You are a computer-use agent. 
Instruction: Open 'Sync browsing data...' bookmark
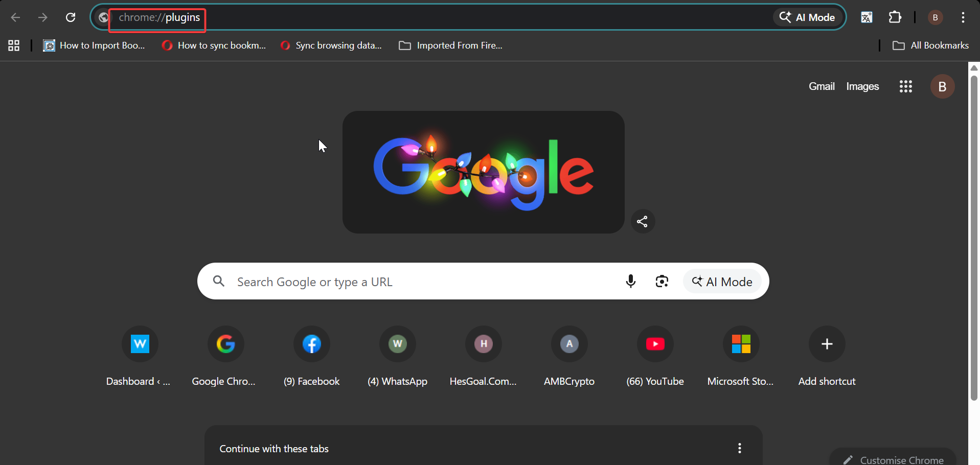pyautogui.click(x=331, y=45)
